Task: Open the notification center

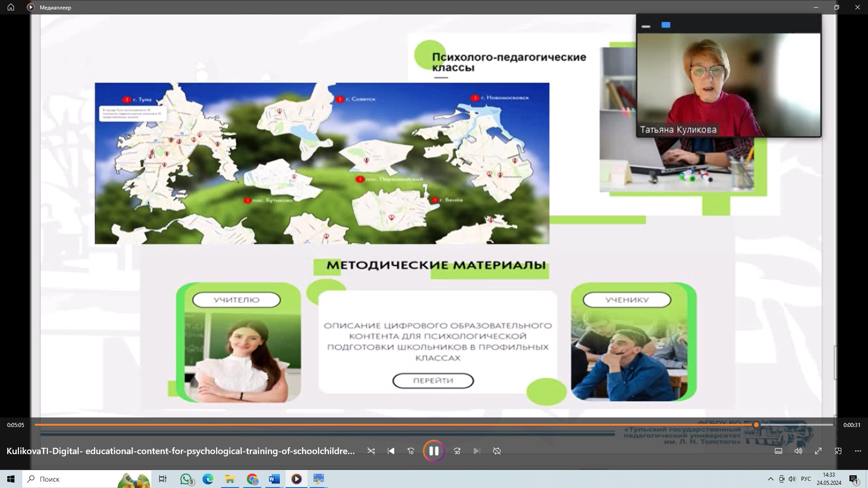Action: 854,479
